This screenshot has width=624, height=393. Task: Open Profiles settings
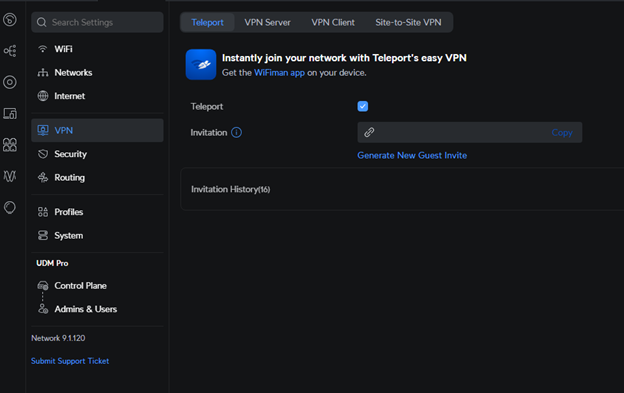click(x=97, y=212)
